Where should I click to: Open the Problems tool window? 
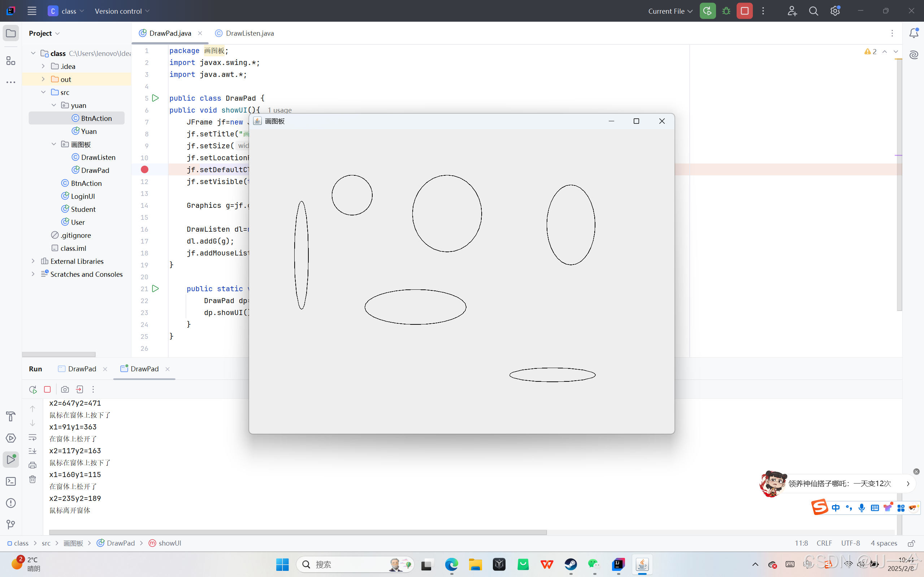[x=11, y=503]
